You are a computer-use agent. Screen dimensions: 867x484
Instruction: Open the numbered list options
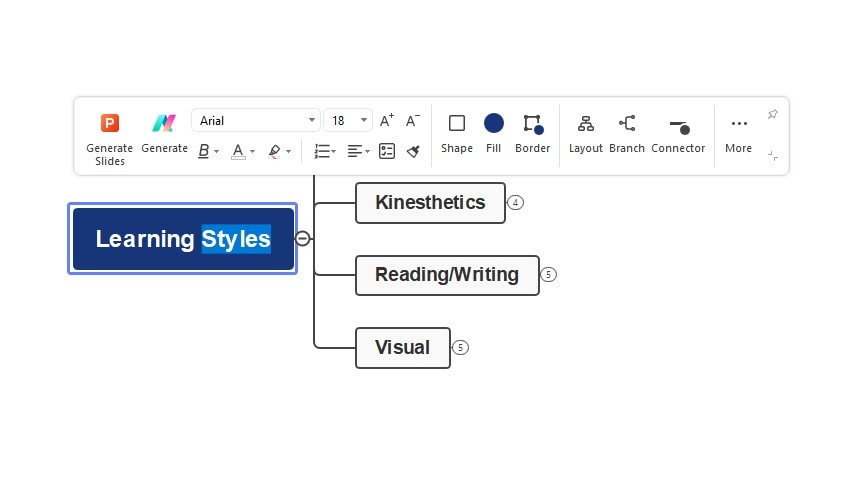(325, 151)
